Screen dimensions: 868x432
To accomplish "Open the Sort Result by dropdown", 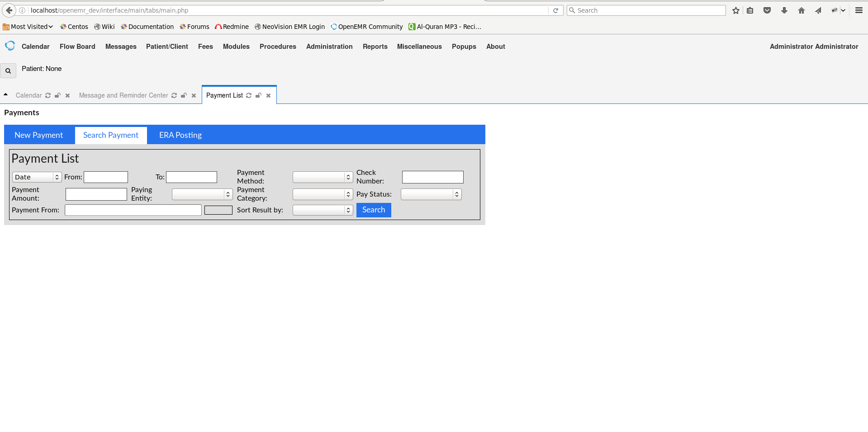I will (323, 210).
